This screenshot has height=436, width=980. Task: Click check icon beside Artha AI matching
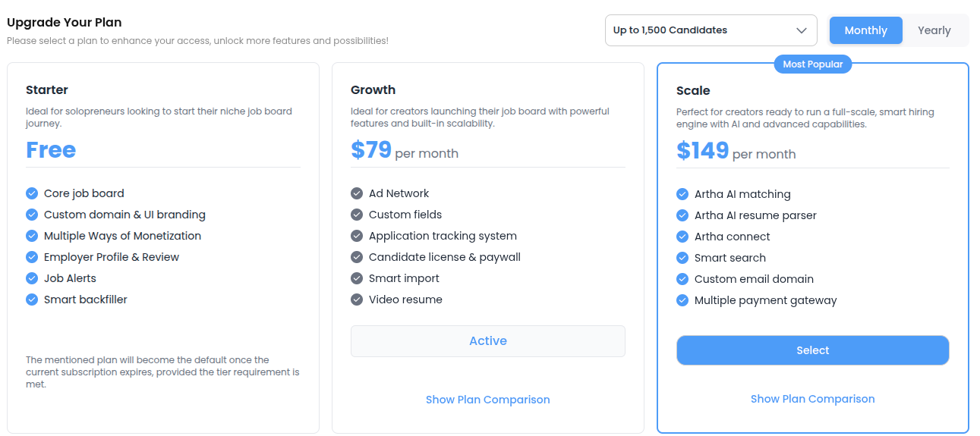[x=682, y=194]
